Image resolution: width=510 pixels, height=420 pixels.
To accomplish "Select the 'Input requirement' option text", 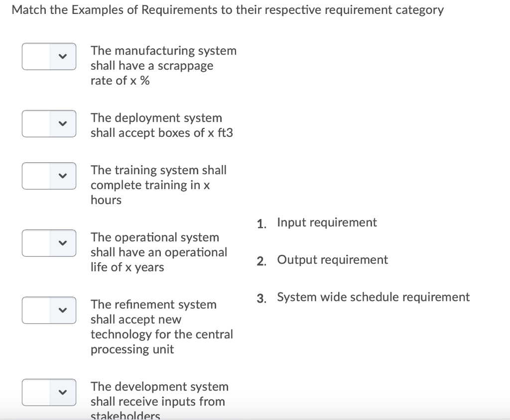I will (x=327, y=222).
